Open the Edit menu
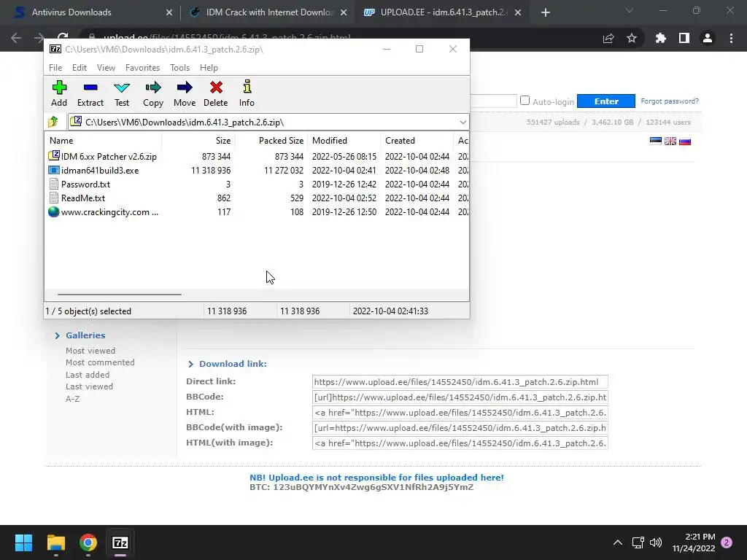 [x=79, y=68]
